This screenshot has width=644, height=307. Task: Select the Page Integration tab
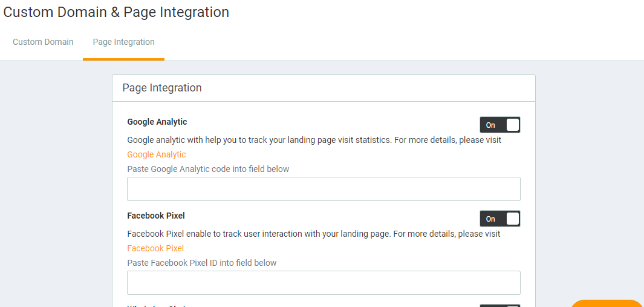[123, 42]
